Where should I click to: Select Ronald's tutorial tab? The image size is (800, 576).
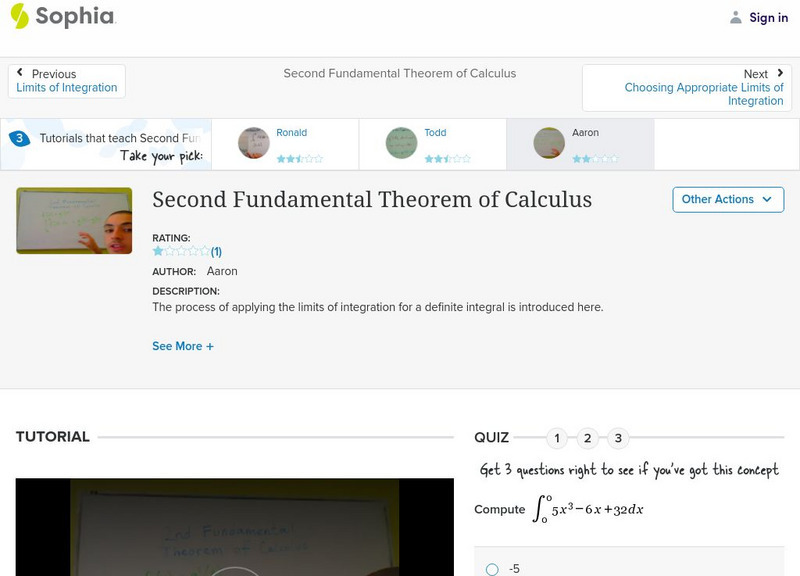pos(292,133)
